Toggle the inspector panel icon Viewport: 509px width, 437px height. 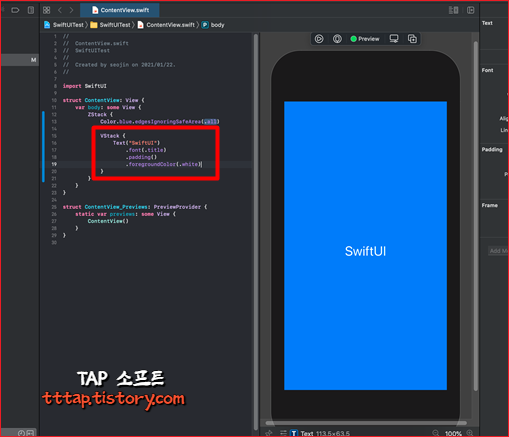pyautogui.click(x=471, y=10)
